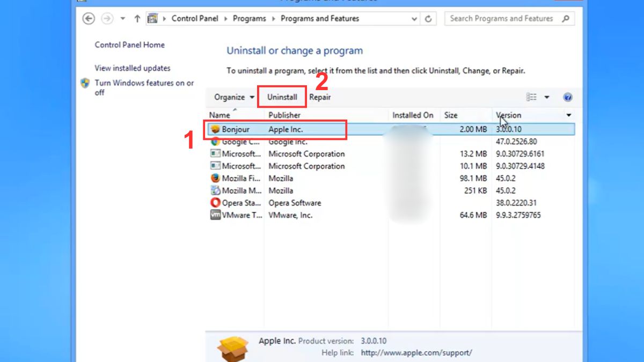Select Programs in the address breadcrumb
The width and height of the screenshot is (644, 362).
coord(250,18)
